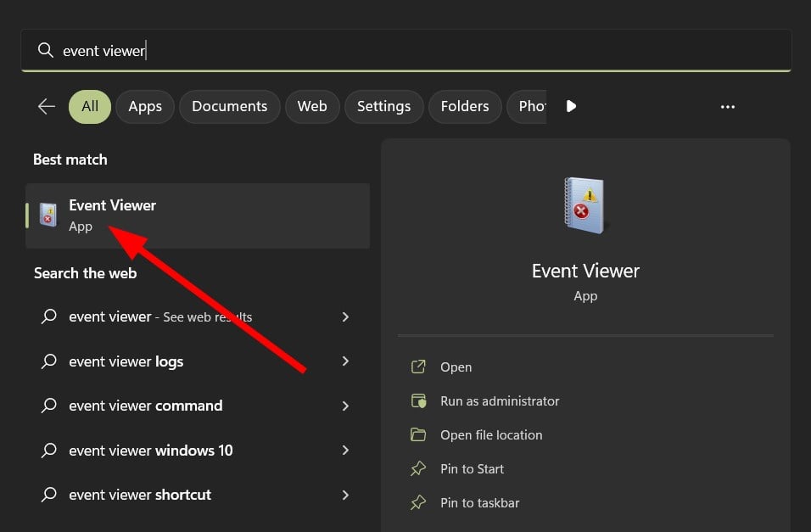Click the 'Best match' heading
Viewport: 811px width, 532px height.
pos(70,160)
